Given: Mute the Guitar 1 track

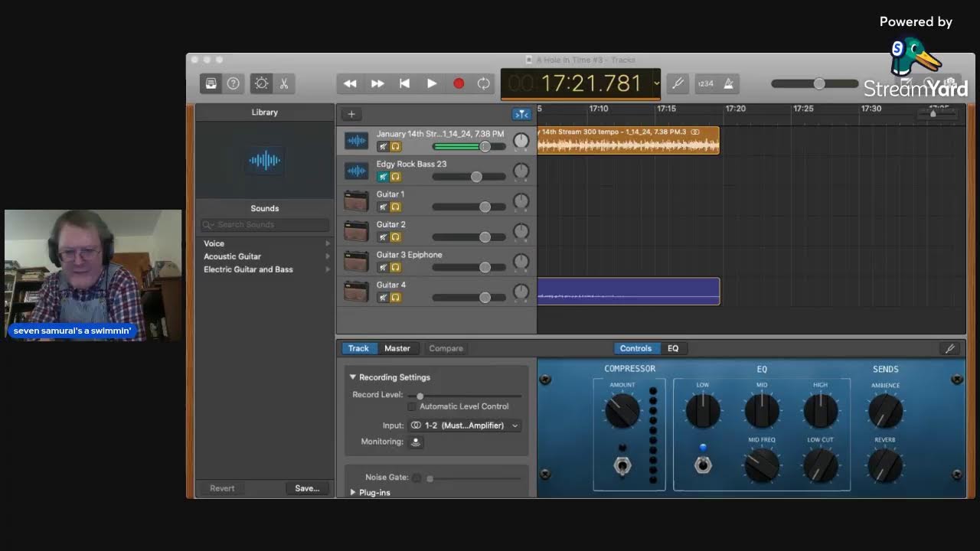Looking at the screenshot, I should pos(383,207).
